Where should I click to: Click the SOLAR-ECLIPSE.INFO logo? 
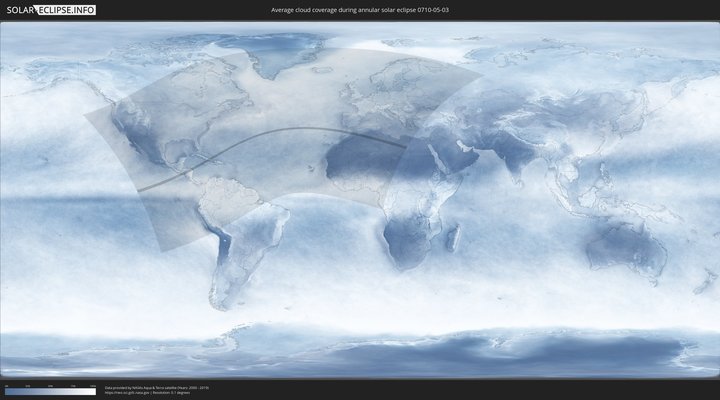[51, 10]
